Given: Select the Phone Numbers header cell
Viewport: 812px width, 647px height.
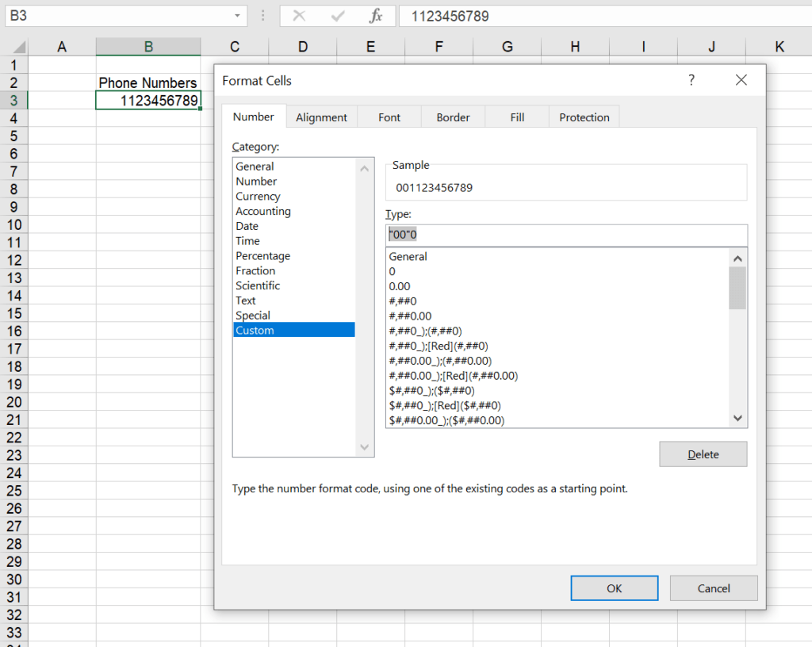Looking at the screenshot, I should (x=148, y=82).
